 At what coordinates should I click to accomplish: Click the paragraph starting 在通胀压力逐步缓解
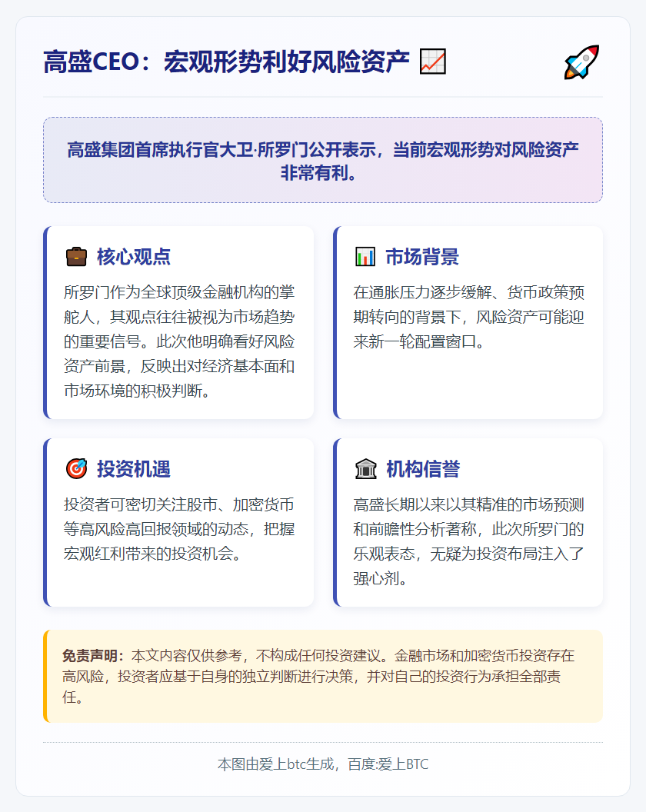469,317
